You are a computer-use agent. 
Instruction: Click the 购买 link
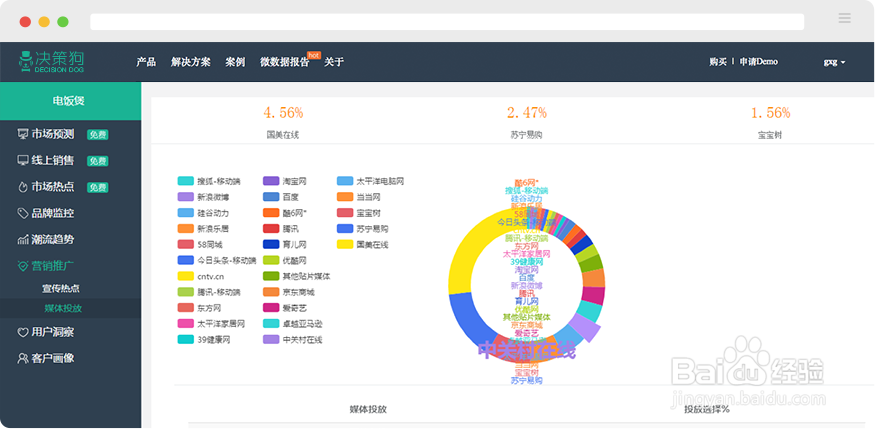tap(718, 62)
